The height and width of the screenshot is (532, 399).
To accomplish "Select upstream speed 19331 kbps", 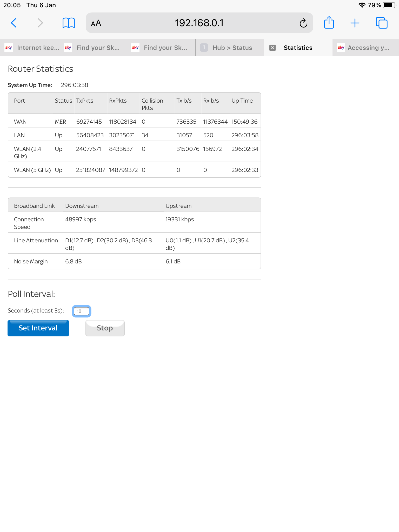I will pyautogui.click(x=180, y=220).
